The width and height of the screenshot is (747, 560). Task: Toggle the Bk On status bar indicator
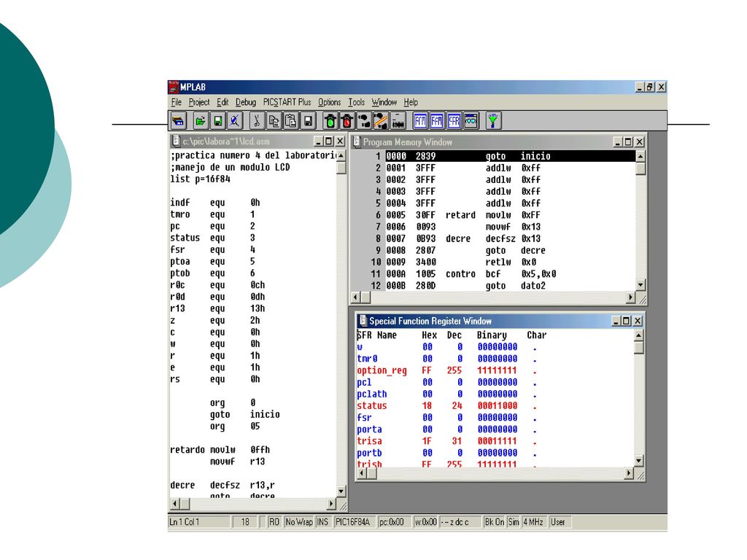(x=494, y=522)
